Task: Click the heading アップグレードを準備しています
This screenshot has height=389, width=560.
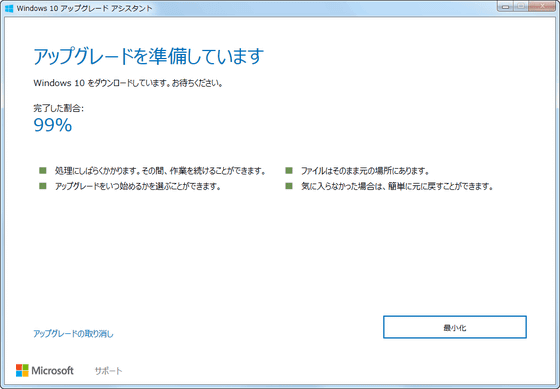Action: point(149,56)
